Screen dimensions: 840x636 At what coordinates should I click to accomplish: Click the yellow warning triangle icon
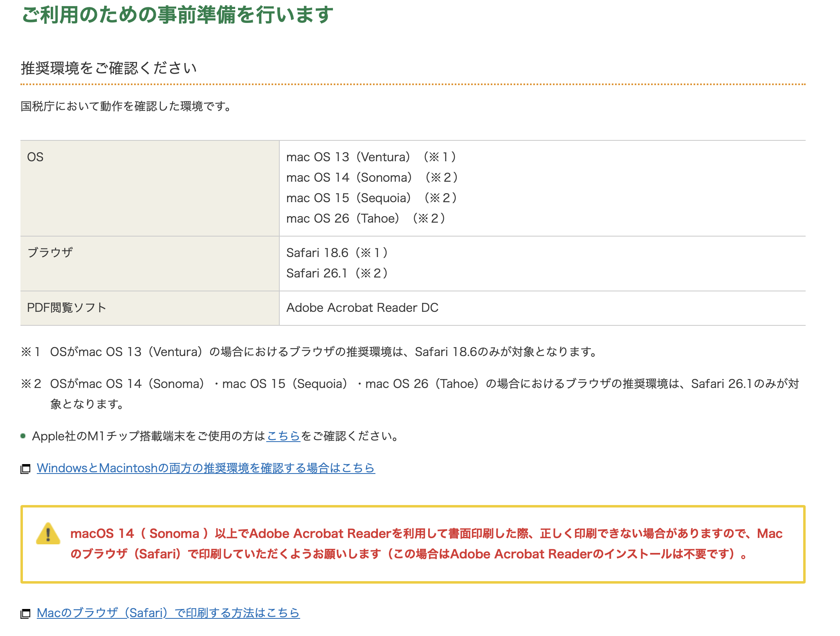pyautogui.click(x=48, y=534)
